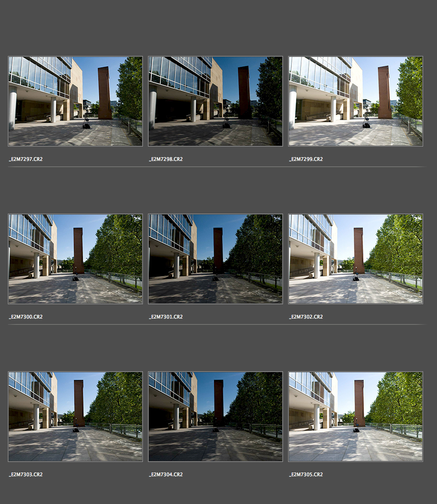The height and width of the screenshot is (504, 437).
Task: Select the bright overexposed _E2M7299.CR2 thumbnail
Action: (356, 101)
